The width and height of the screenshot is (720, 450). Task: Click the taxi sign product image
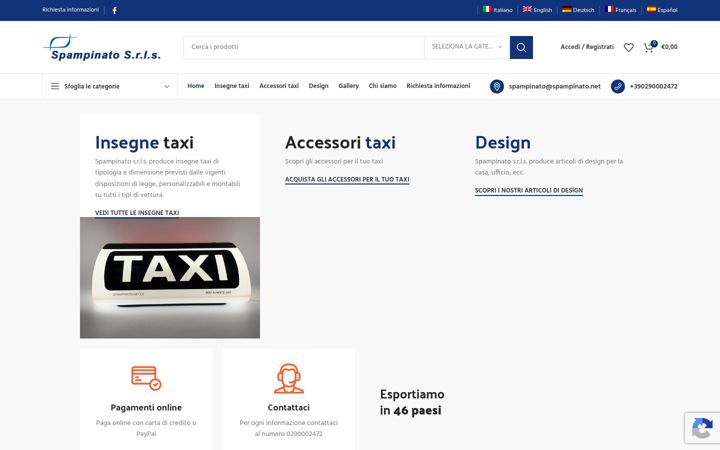coord(170,278)
